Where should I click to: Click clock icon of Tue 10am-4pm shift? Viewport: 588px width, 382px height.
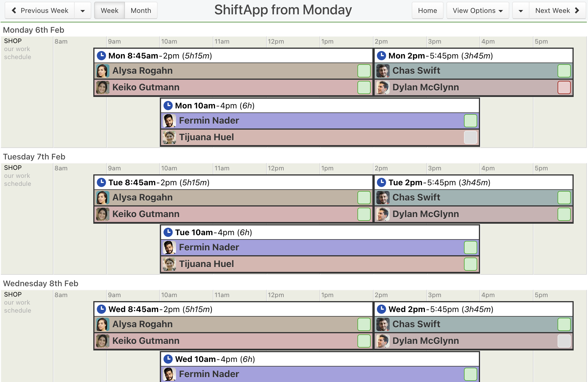point(168,232)
